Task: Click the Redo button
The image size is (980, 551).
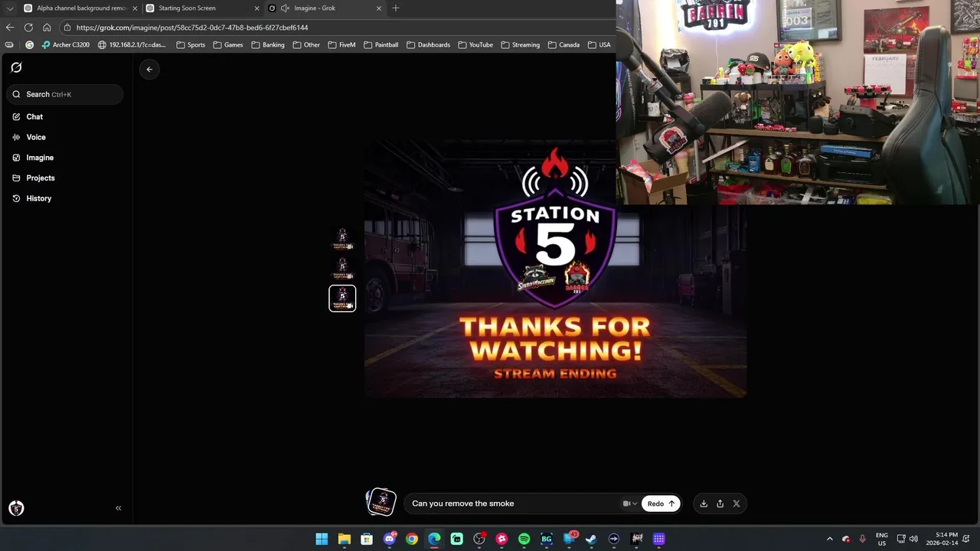Action: click(661, 504)
